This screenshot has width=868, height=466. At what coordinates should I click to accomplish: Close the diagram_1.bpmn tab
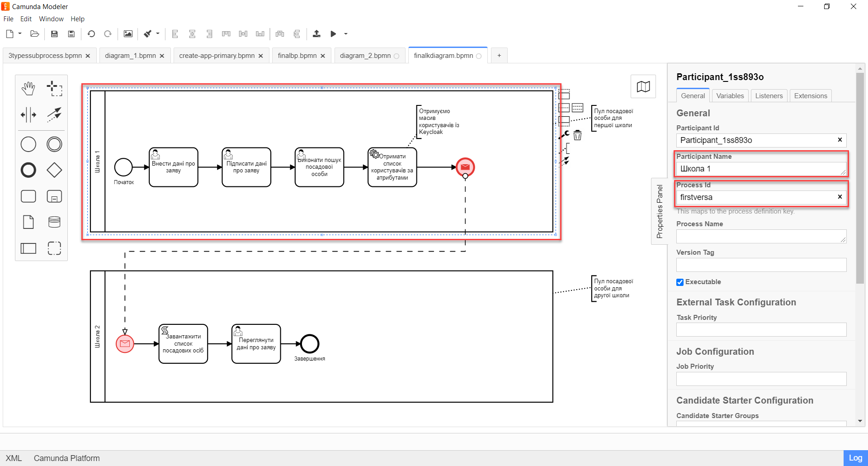[162, 56]
